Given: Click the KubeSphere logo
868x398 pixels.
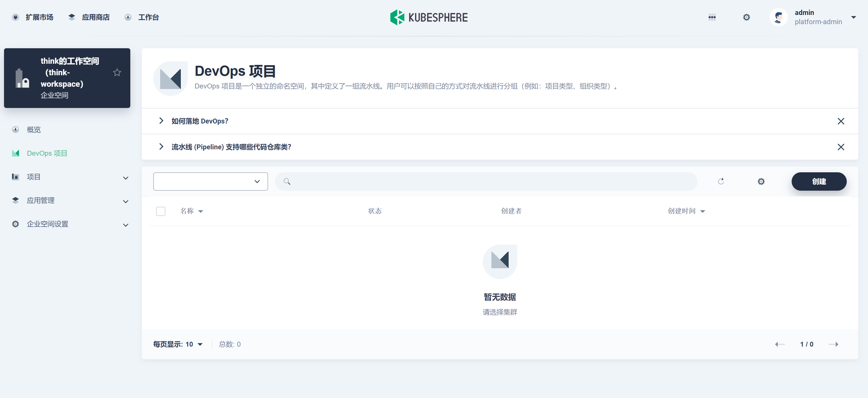Looking at the screenshot, I should (x=429, y=17).
